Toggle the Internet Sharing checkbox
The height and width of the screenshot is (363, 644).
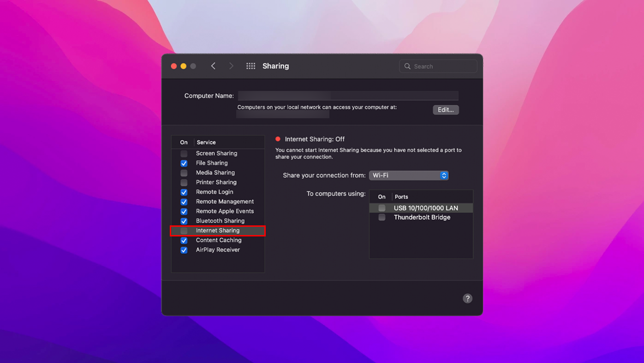pyautogui.click(x=184, y=230)
